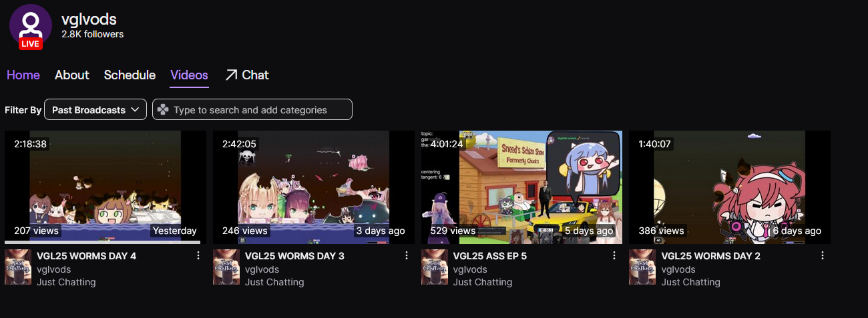
Task: Open the 4:01:24 VGL25 ASS EP 5 thumbnail
Action: coord(521,187)
